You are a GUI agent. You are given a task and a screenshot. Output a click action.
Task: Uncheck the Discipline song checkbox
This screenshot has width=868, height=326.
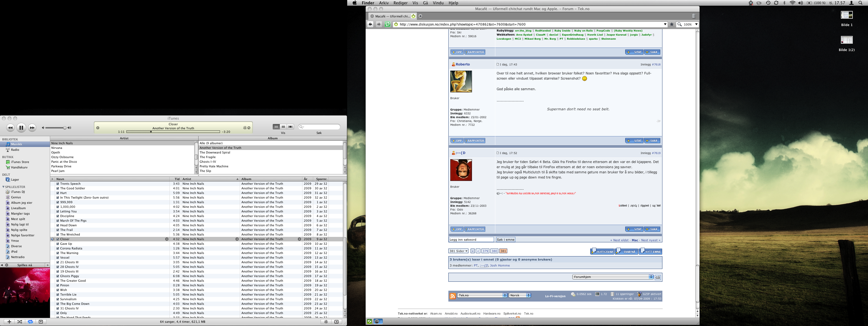58,216
